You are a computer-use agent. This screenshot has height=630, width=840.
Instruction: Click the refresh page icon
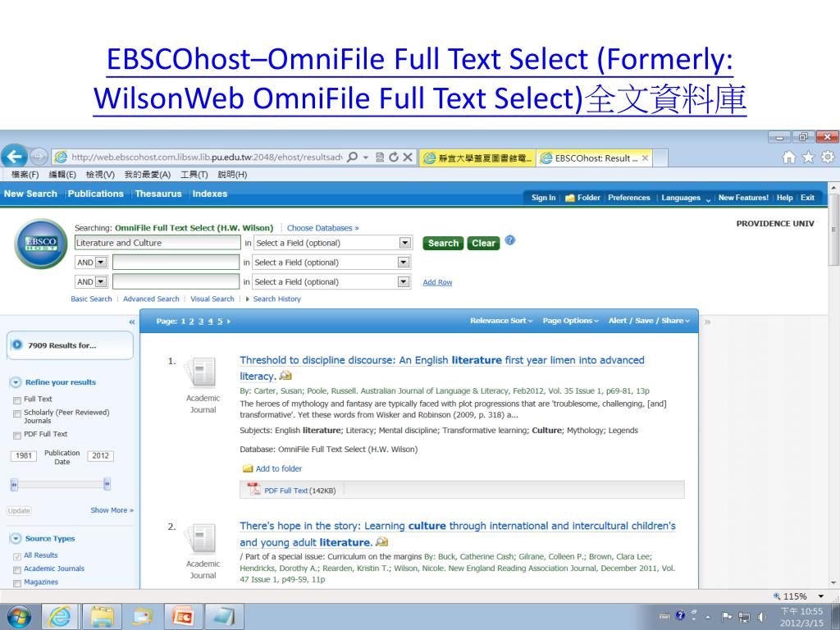coord(394,157)
